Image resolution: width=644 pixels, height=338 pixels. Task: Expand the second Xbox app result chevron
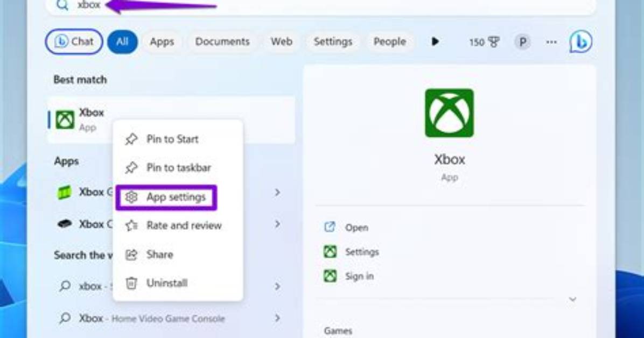click(278, 224)
